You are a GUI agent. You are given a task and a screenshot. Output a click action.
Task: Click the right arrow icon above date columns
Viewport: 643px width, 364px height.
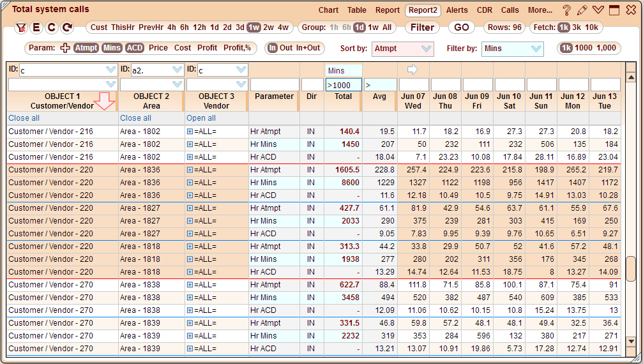412,69
